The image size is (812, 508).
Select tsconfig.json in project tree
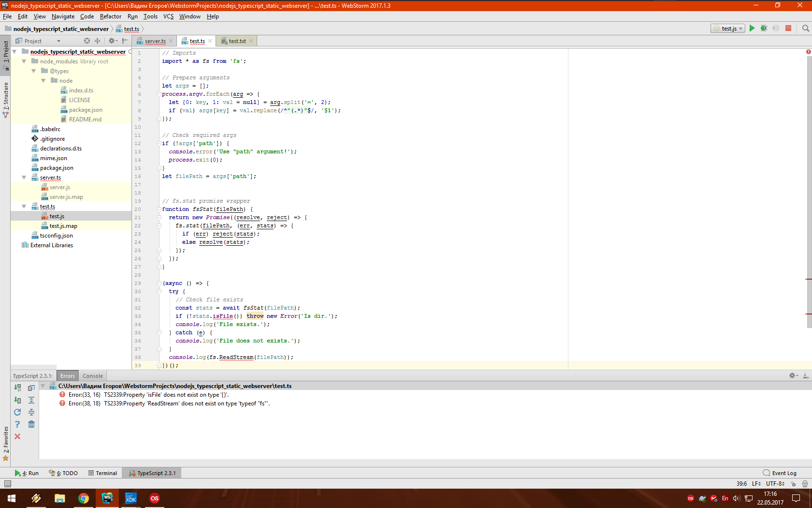(x=56, y=236)
